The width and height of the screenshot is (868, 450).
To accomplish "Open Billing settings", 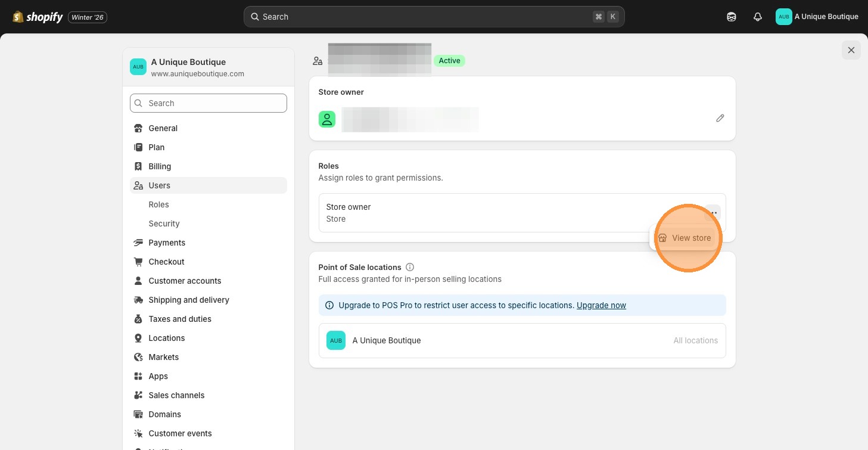I will [x=209, y=166].
